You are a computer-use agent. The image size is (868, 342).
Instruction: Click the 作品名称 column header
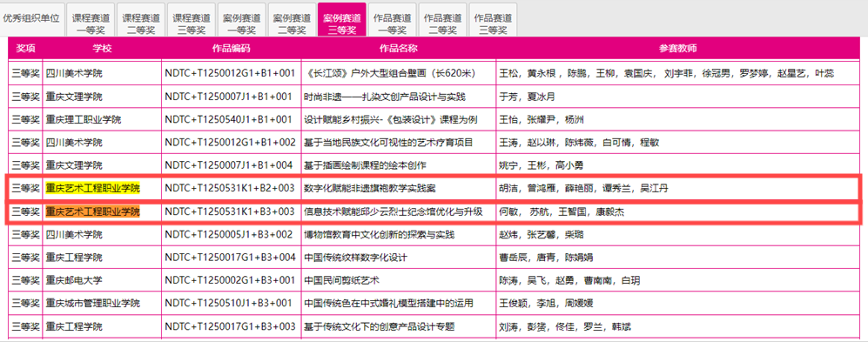coord(399,48)
